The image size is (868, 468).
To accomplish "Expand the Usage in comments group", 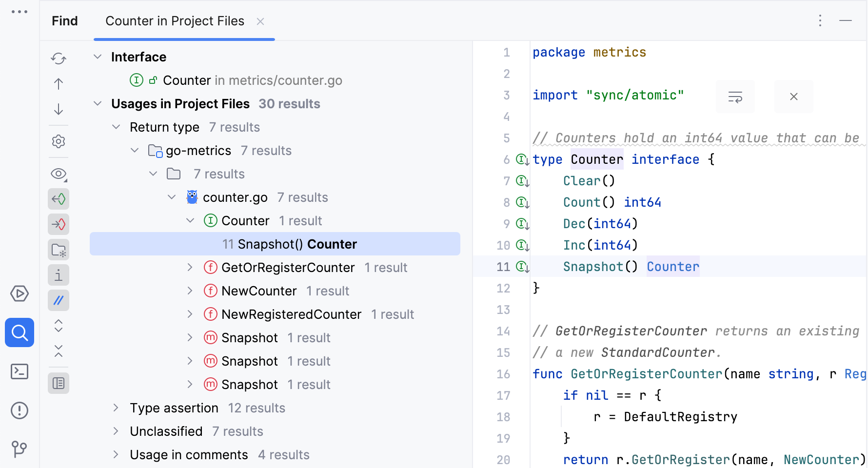I will click(116, 454).
